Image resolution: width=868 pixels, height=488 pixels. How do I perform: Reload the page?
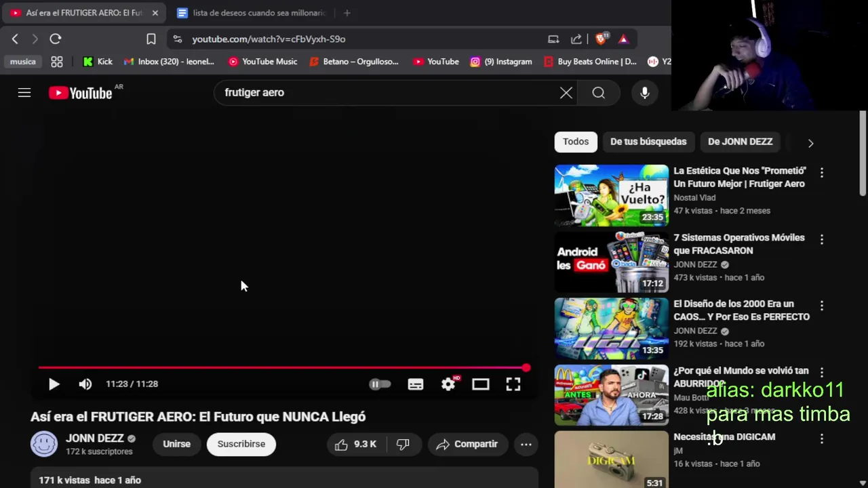(56, 39)
